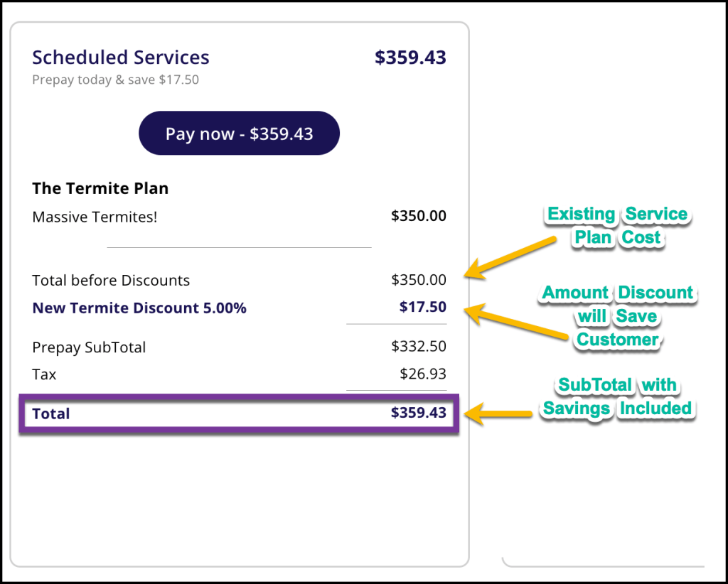Click the bold $350.00 Massive Termites price
This screenshot has height=584, width=728.
418,216
